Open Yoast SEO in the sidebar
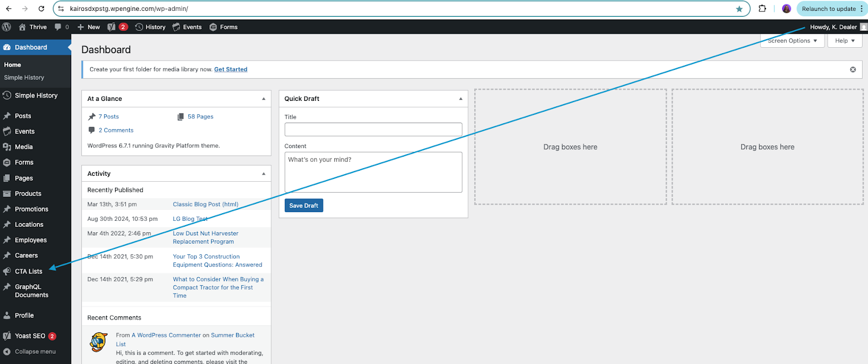Screen dimensions: 868x364 tap(35, 336)
